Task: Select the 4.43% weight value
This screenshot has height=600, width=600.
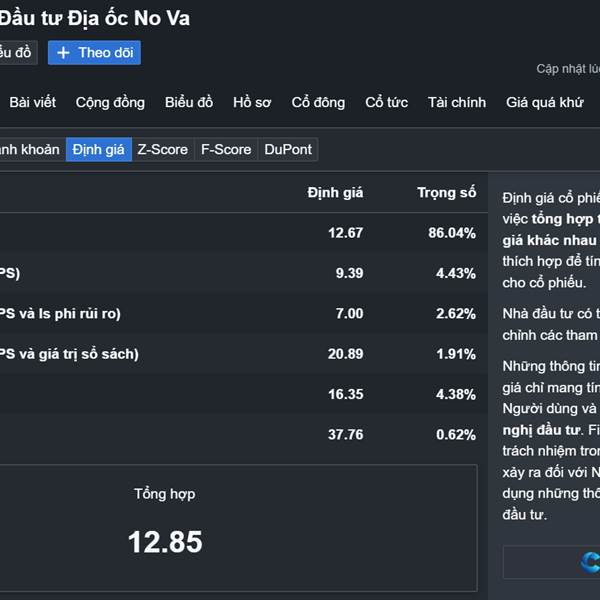Action: tap(456, 273)
